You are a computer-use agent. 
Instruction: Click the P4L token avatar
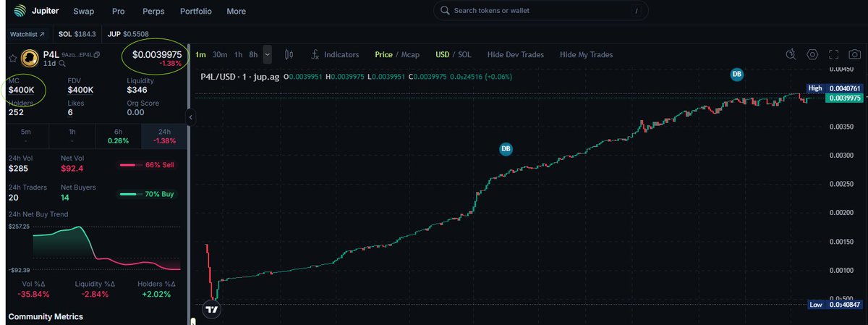30,58
